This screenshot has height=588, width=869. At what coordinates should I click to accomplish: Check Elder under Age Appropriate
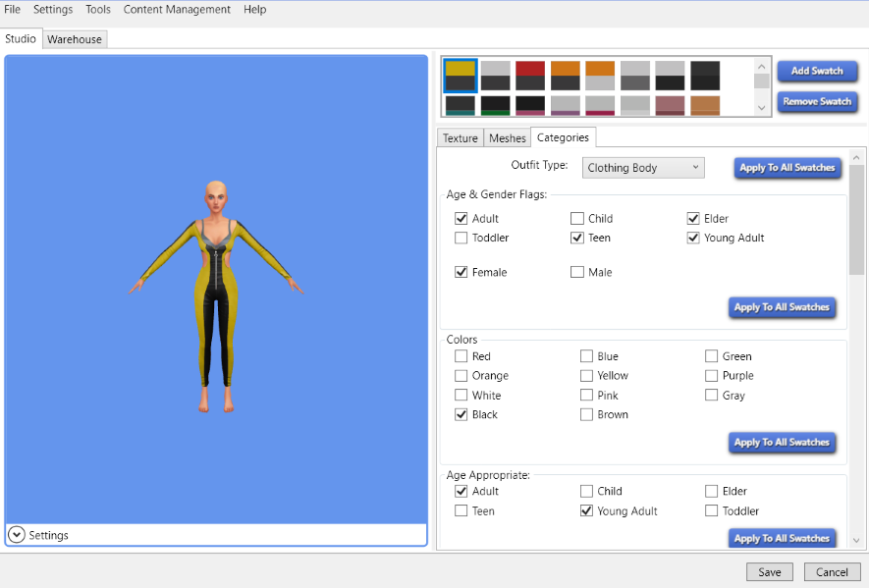pos(711,491)
